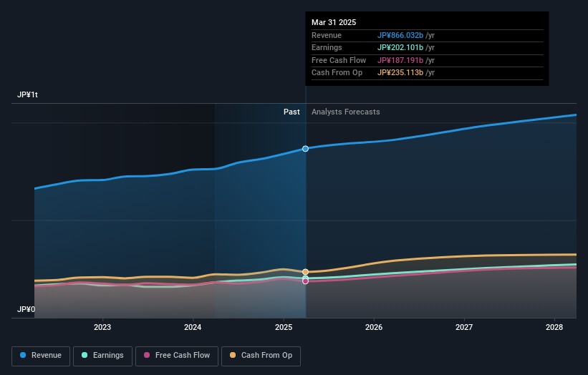Select the 2028 x-axis label
The image size is (588, 375).
tap(554, 327)
